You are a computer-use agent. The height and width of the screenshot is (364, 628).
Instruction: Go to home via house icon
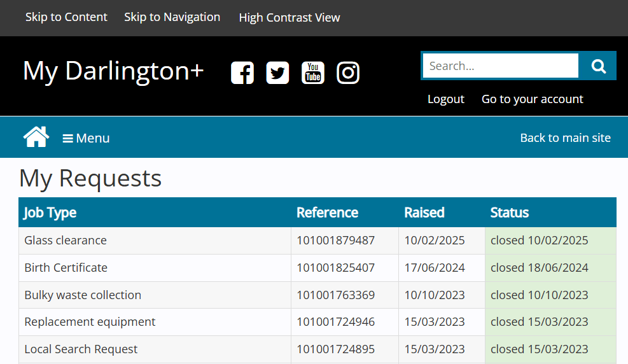click(36, 137)
